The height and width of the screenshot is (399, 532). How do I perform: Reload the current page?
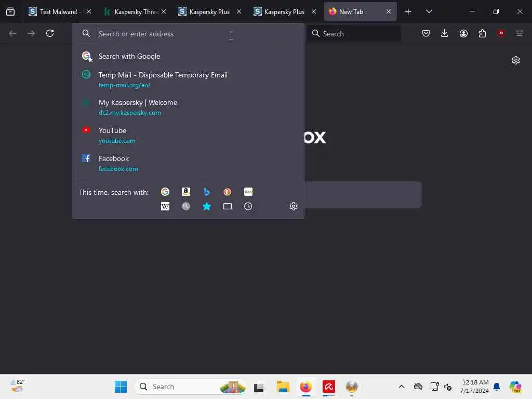click(x=50, y=33)
